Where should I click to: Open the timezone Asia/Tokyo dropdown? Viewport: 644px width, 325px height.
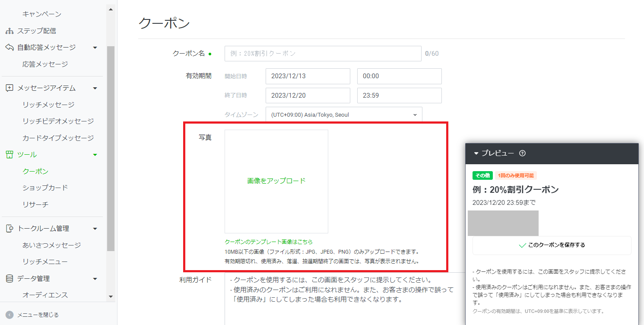point(344,115)
